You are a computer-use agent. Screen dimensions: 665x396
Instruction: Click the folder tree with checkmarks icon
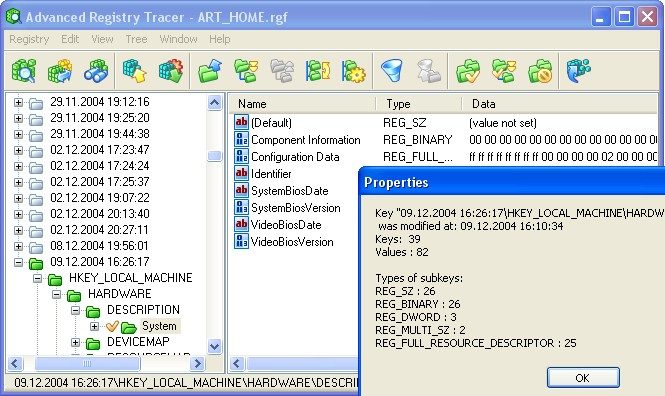504,70
